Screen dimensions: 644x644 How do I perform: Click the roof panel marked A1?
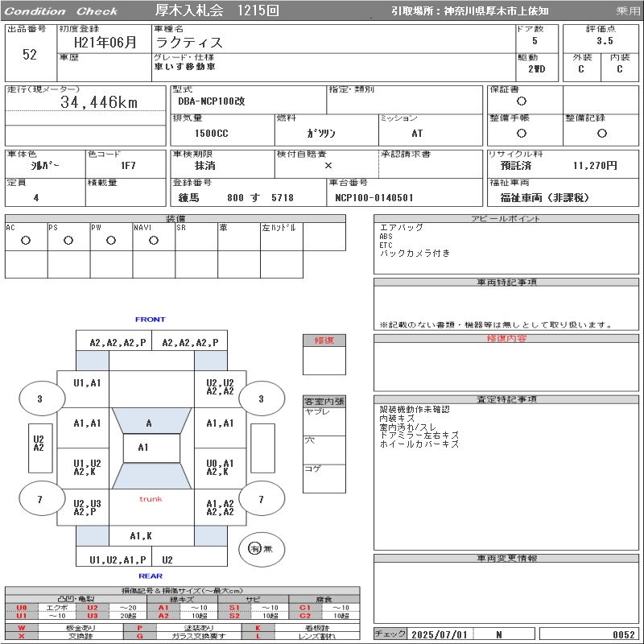(143, 448)
